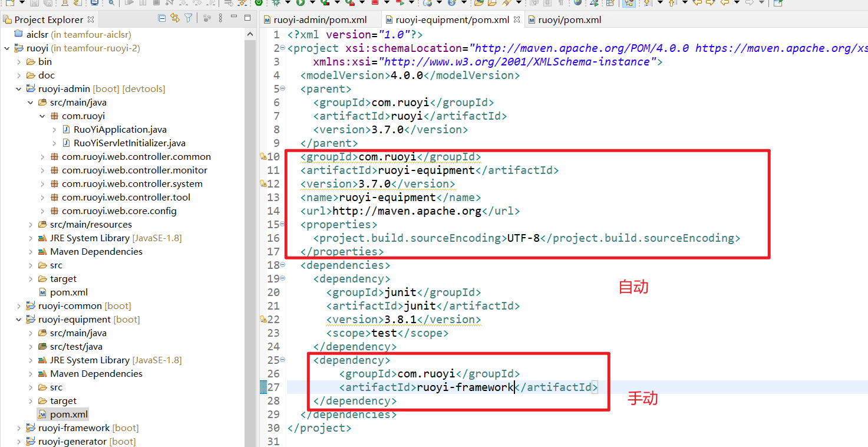Switch to ruoyi/pom.xml tab
Viewport: 868px width, 447px height.
(565, 20)
